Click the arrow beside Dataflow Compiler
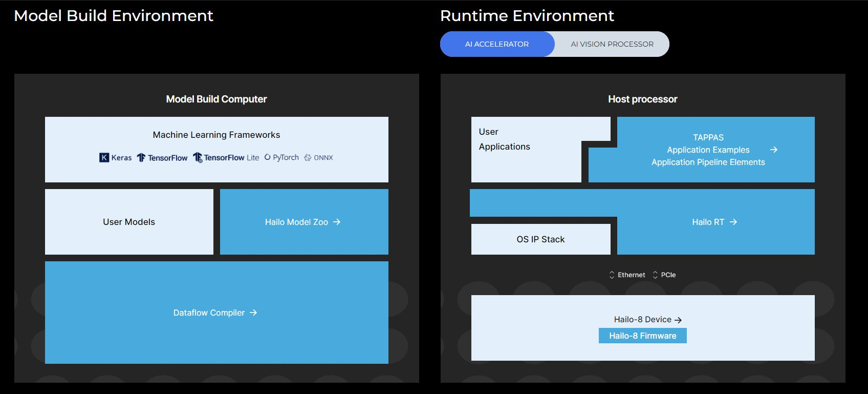Viewport: 868px width, 394px height. (253, 313)
